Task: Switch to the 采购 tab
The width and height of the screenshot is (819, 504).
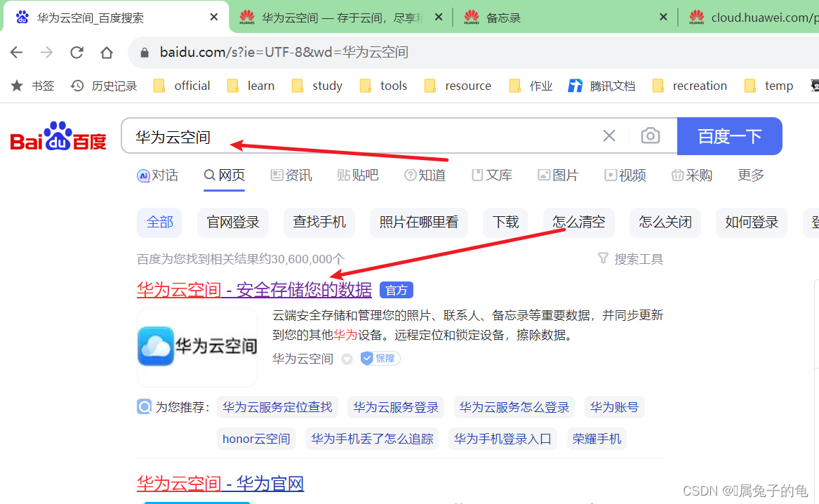Action: pos(691,175)
